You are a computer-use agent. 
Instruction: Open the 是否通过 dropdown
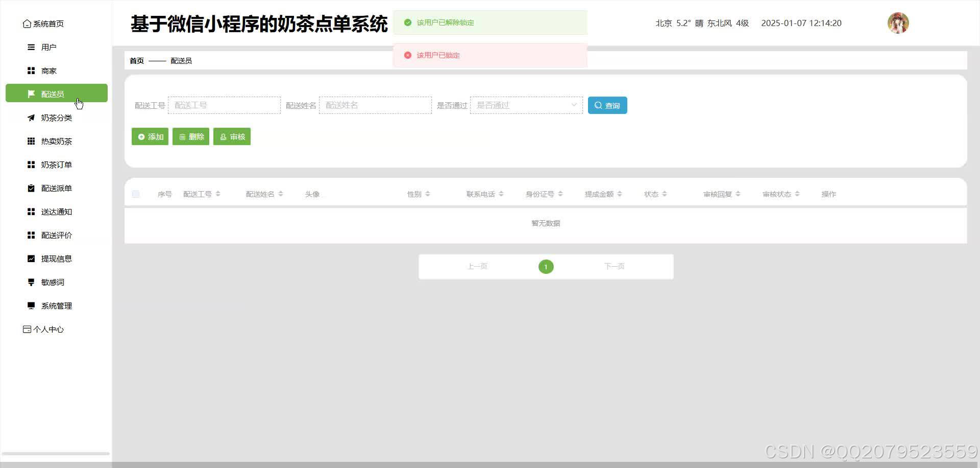click(x=526, y=105)
